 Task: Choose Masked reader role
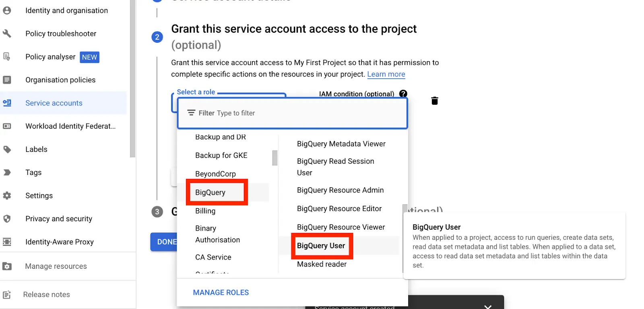(322, 264)
